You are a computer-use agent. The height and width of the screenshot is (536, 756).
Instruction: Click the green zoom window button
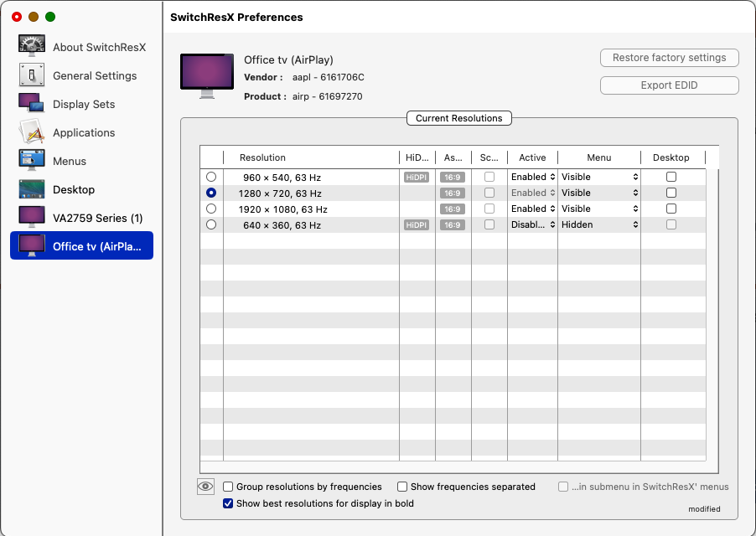click(x=50, y=17)
